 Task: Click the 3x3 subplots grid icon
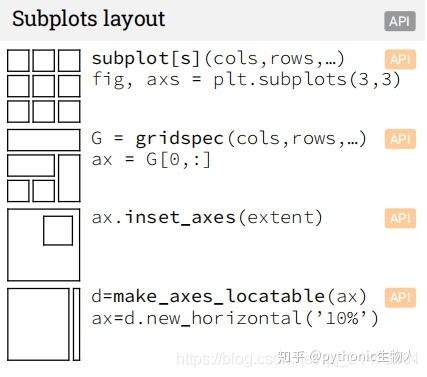click(x=44, y=86)
